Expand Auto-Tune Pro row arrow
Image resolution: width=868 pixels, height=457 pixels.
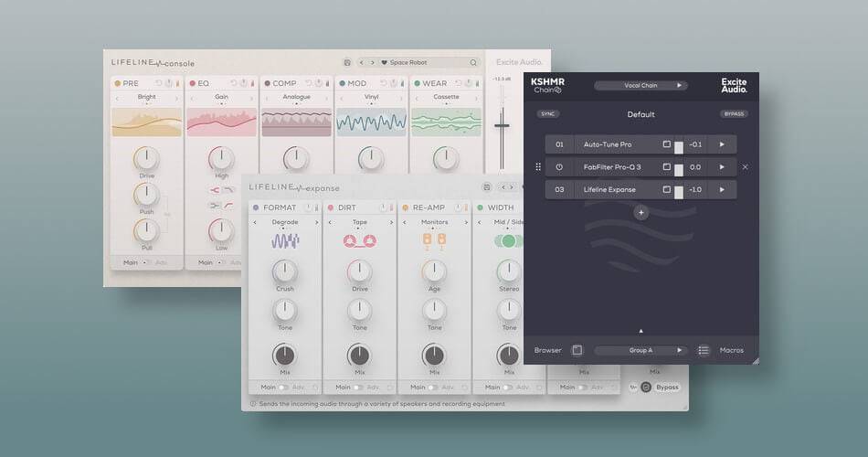(722, 144)
